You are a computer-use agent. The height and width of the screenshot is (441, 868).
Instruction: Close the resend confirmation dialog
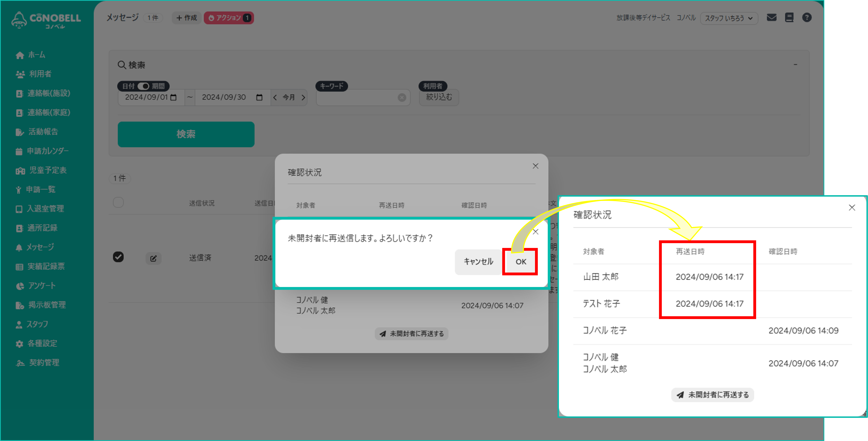[x=535, y=232]
